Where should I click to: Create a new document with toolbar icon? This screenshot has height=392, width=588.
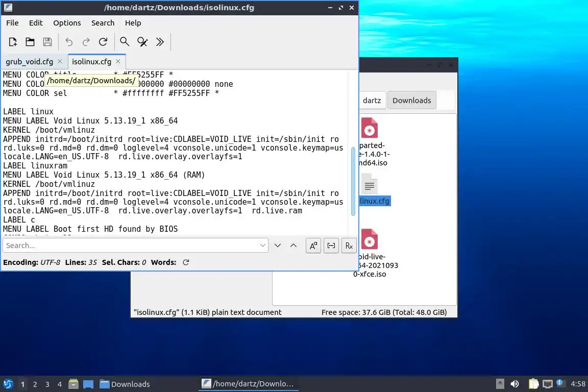[13, 42]
